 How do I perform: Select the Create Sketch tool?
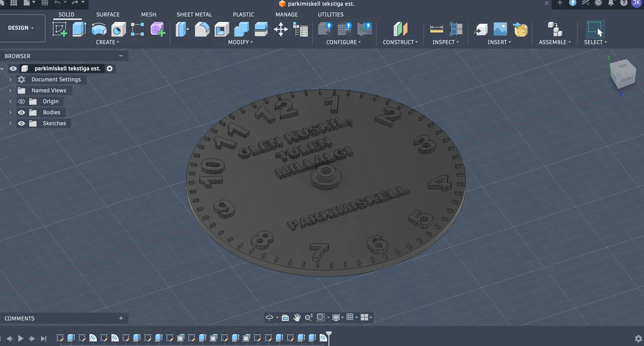(60, 29)
